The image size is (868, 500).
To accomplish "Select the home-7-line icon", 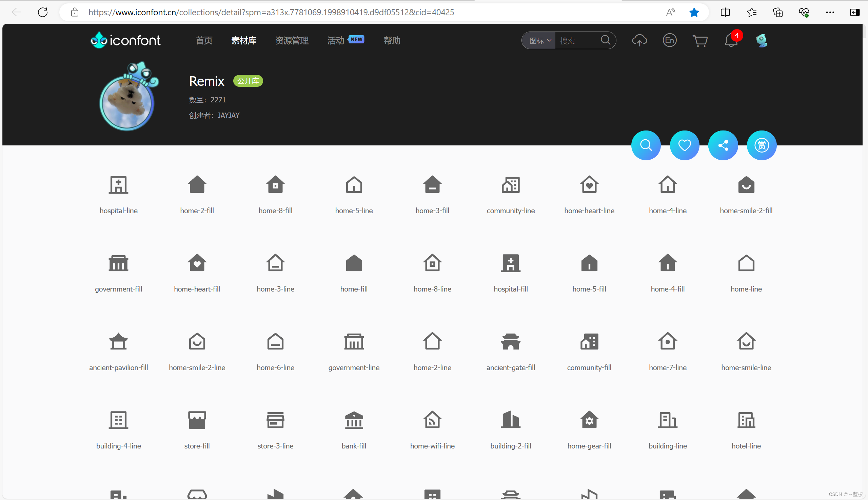I will [667, 341].
